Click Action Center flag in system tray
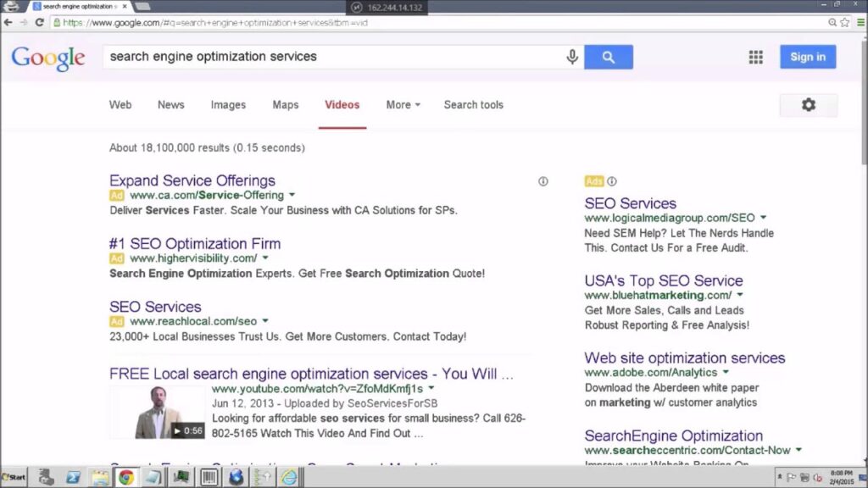The image size is (868, 488). pos(792,478)
